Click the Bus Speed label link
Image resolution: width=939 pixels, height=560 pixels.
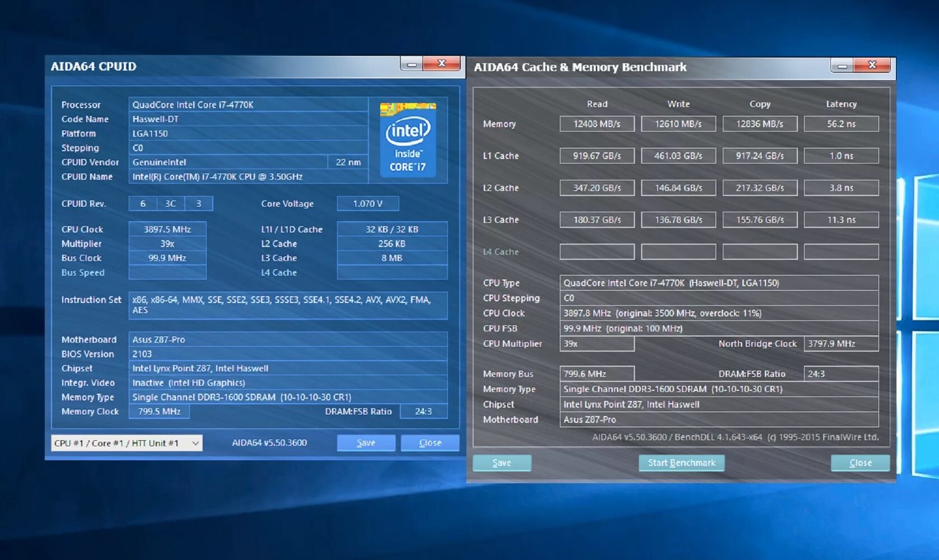pyautogui.click(x=83, y=272)
